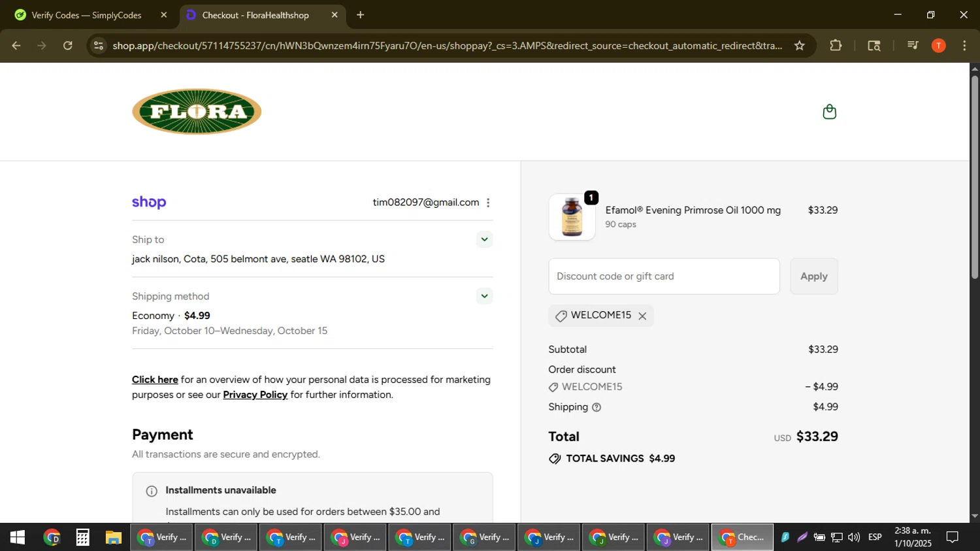Screen dimensions: 980x551
Task: Open File Explorer from the taskbar
Action: [x=114, y=537]
